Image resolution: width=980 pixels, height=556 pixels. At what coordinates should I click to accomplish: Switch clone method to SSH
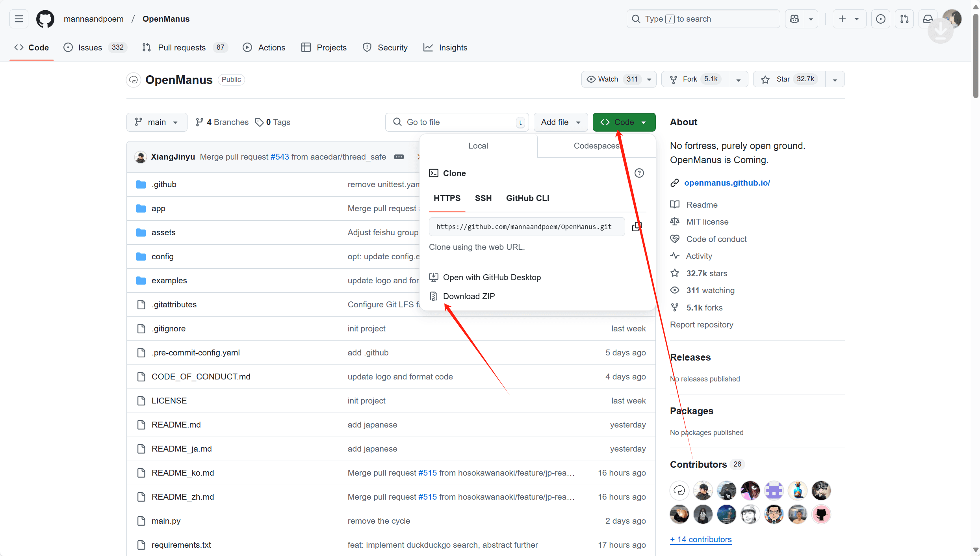483,198
